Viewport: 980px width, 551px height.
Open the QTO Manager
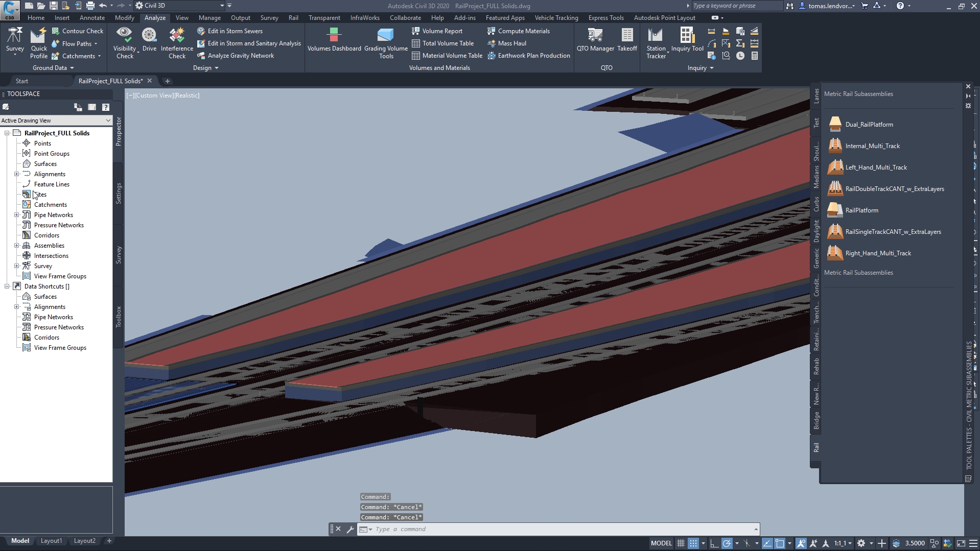595,40
